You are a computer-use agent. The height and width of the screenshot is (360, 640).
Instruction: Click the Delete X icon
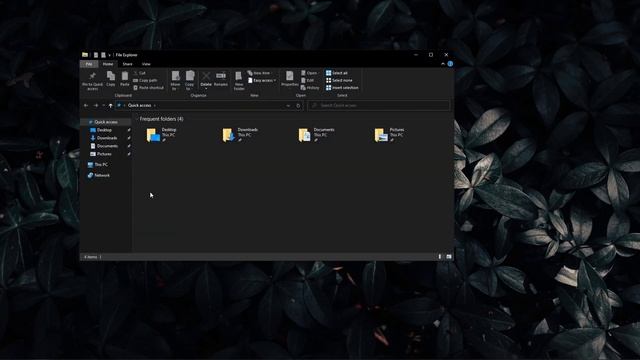click(206, 76)
